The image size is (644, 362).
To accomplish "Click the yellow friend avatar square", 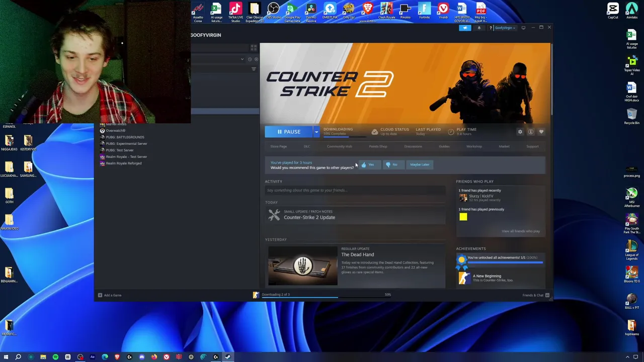I will (x=463, y=217).
